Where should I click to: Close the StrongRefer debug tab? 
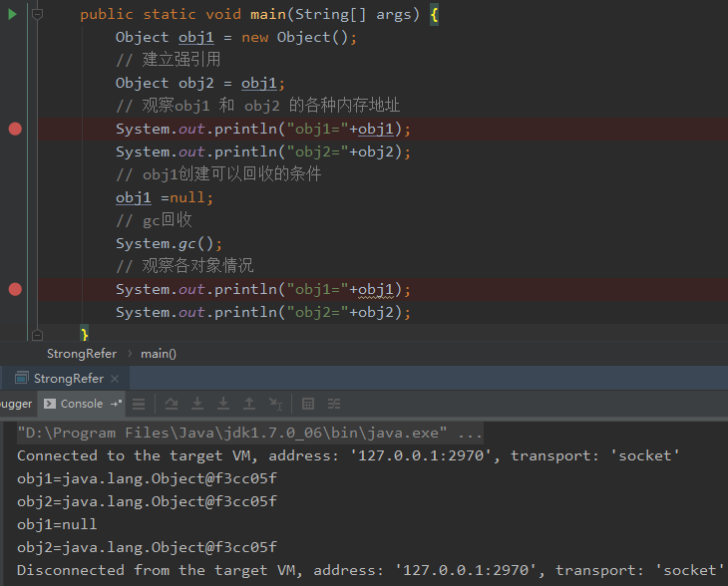pos(115,379)
